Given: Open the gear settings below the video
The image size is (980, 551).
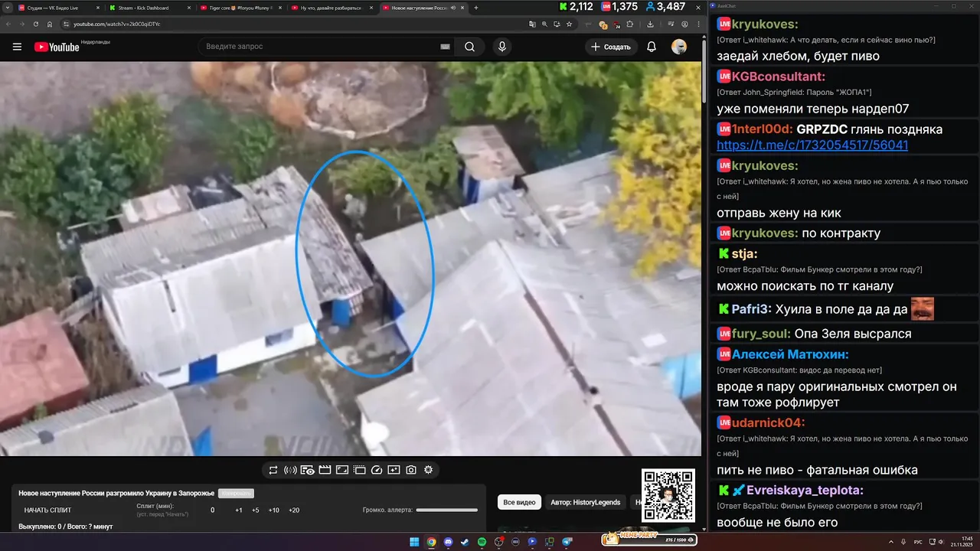Looking at the screenshot, I should 429,470.
